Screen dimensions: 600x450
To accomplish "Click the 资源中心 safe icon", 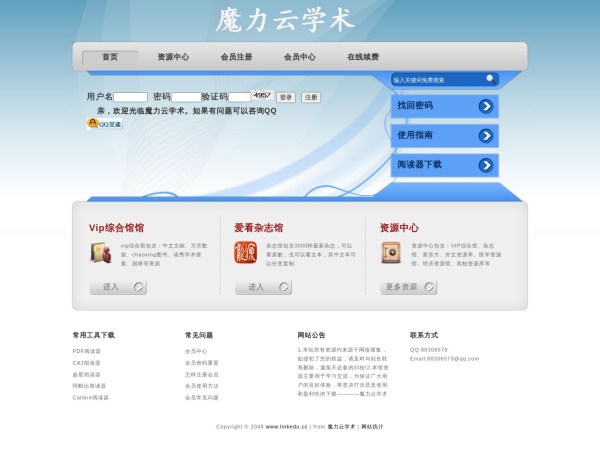I will coord(390,253).
